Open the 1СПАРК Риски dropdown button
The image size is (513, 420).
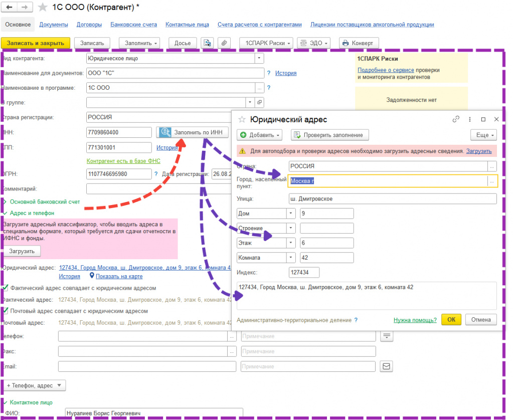pyautogui.click(x=266, y=43)
